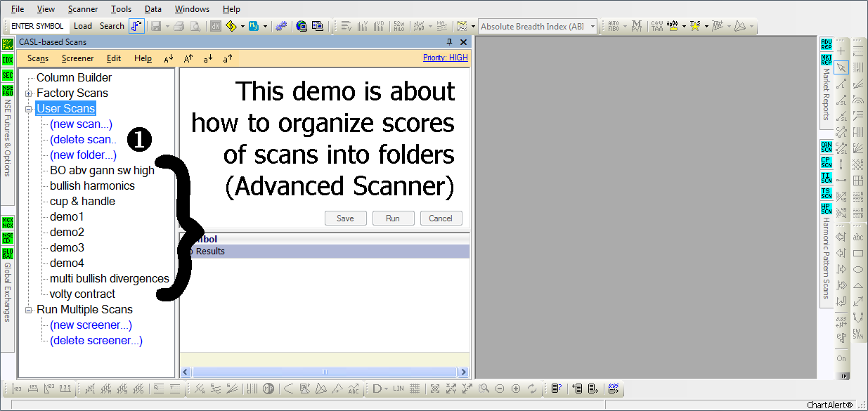Open dropdown arrow next to yellow diamond icon
The image size is (868, 411).
(x=243, y=27)
